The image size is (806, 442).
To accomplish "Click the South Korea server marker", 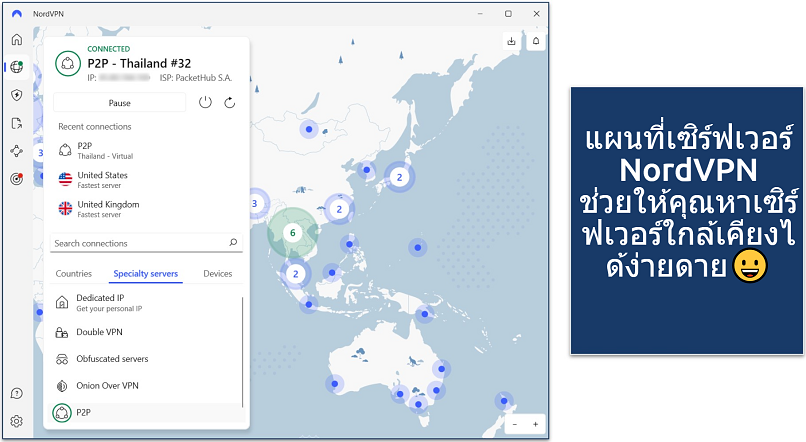I will tap(367, 170).
